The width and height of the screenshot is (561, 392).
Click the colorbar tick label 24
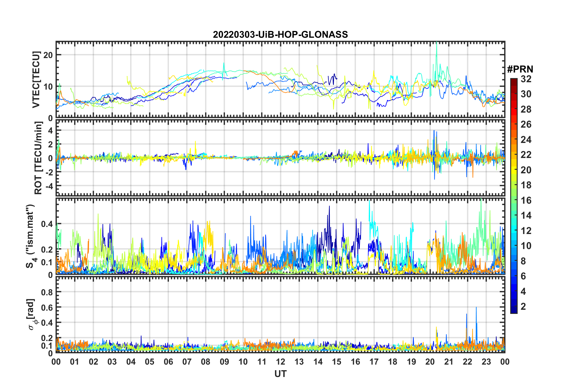526,140
